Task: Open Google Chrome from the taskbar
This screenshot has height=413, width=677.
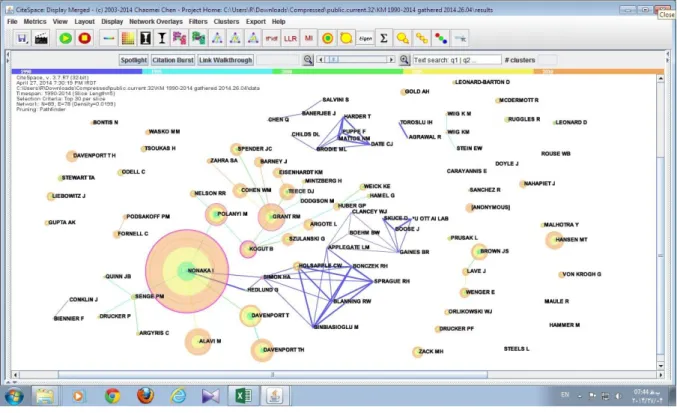Action: coord(113,395)
